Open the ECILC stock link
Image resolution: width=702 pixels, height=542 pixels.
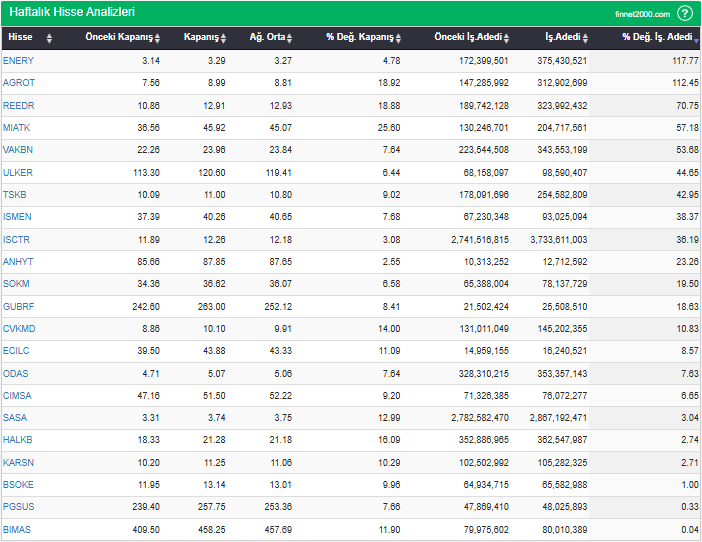[x=16, y=350]
